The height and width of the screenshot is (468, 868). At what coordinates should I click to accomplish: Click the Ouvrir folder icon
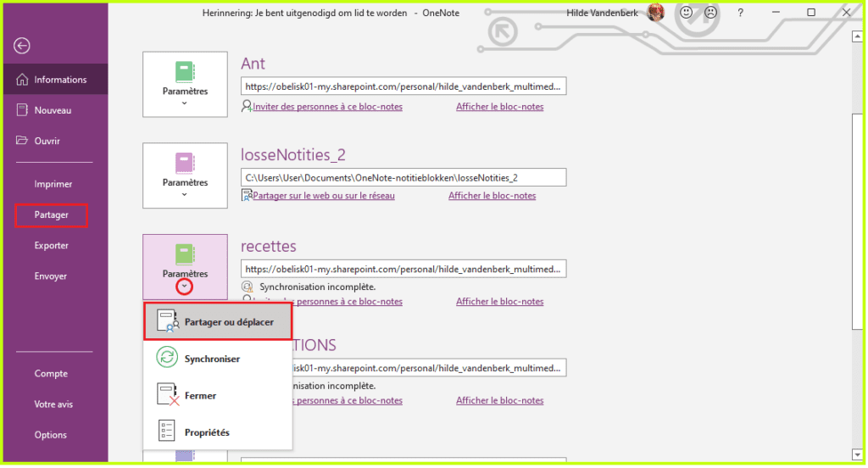22,140
